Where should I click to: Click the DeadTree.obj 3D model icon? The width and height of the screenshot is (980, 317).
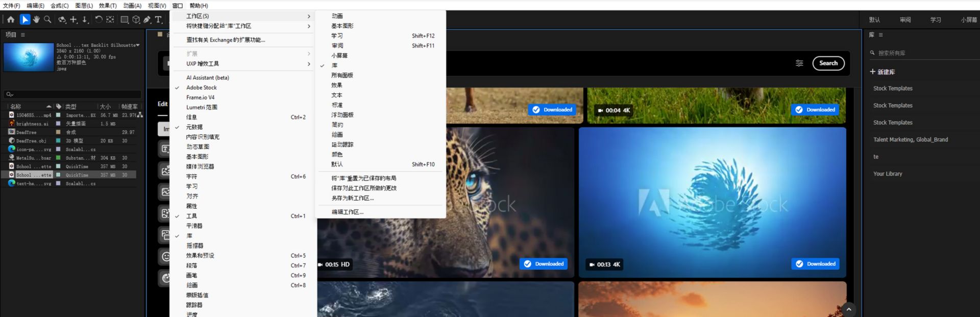[x=12, y=140]
